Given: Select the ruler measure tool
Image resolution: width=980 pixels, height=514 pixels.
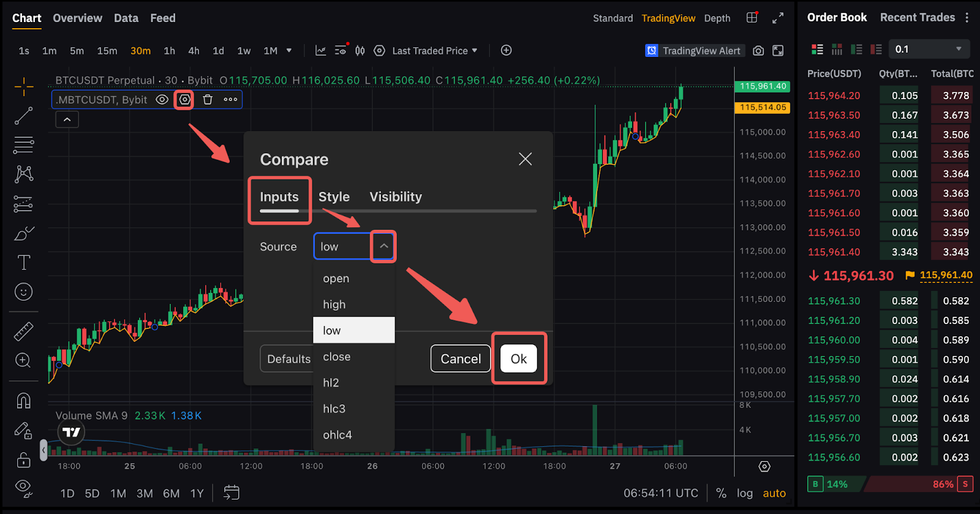Looking at the screenshot, I should pyautogui.click(x=23, y=331).
